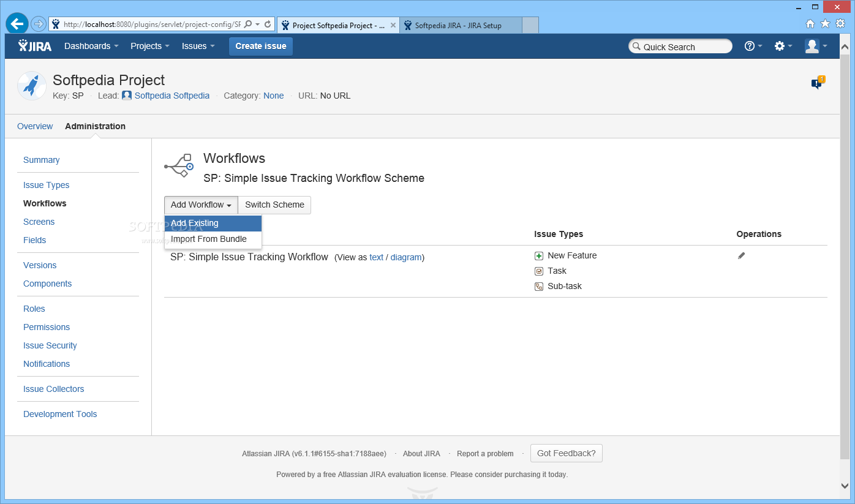855x504 pixels.
Task: Open Issue Collectors in the sidebar
Action: [54, 389]
